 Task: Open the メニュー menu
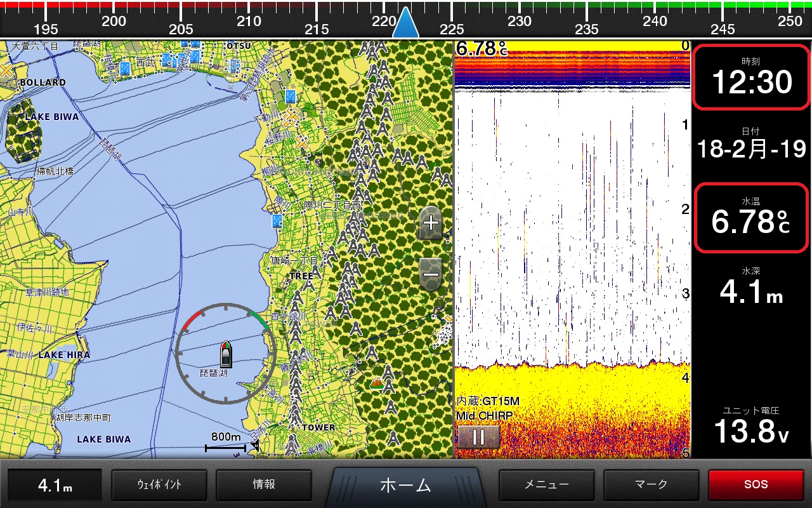546,485
